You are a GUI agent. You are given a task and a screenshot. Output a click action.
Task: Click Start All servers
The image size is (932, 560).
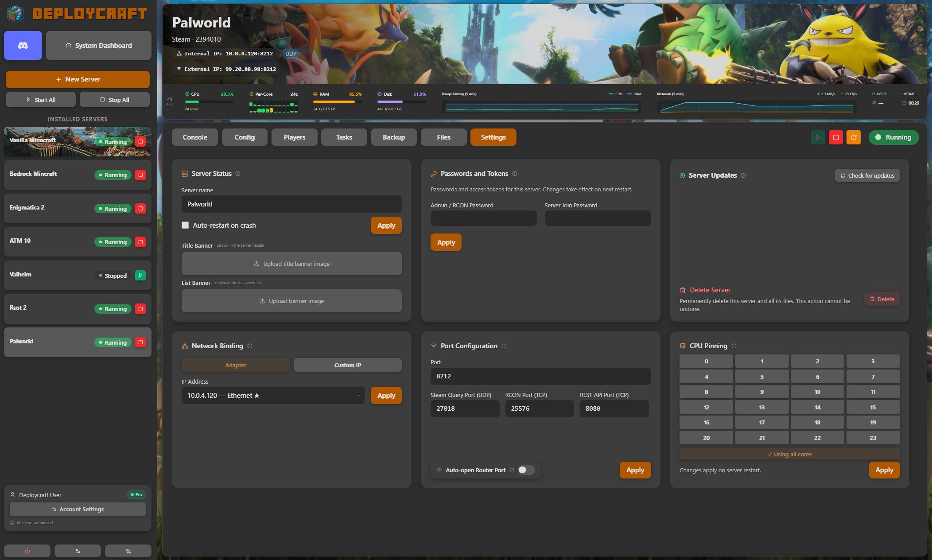41,100
